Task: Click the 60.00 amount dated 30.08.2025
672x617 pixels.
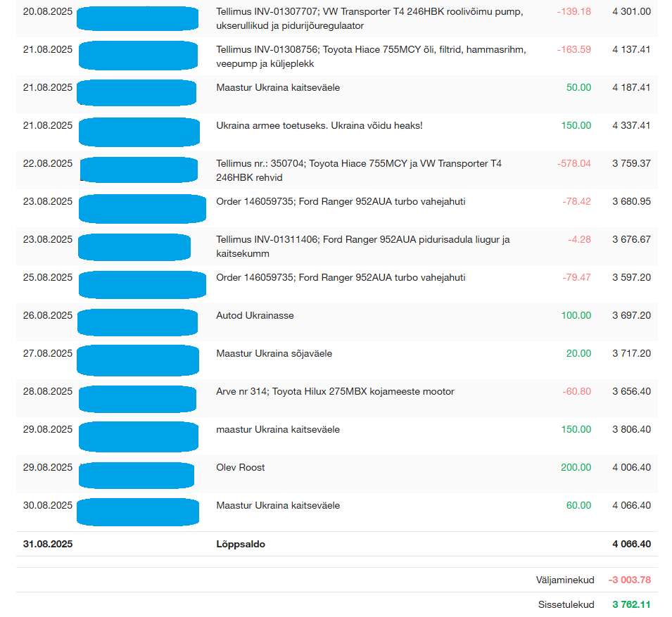Action: click(x=578, y=506)
